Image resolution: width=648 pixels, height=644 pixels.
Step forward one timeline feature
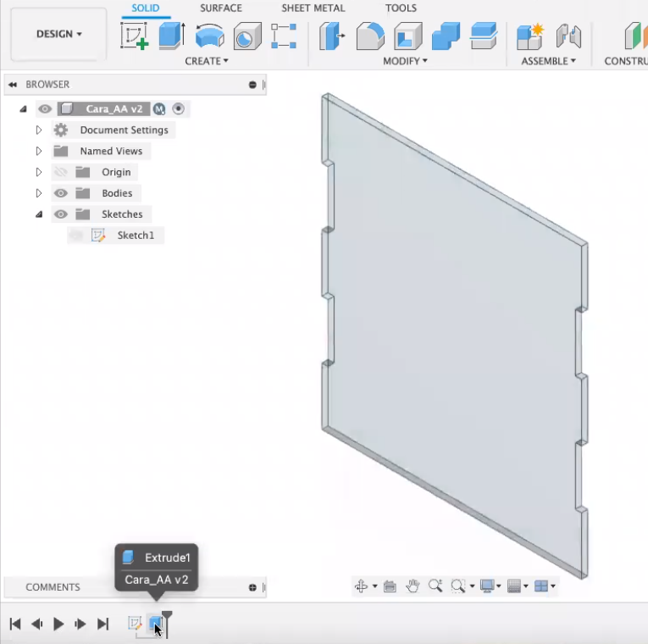pos(80,624)
